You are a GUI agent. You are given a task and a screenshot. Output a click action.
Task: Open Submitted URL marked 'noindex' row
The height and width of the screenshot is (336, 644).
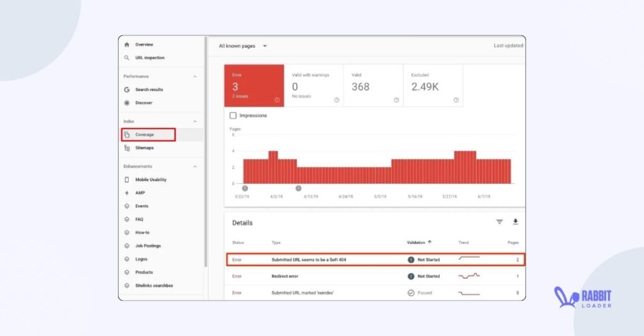[375, 293]
